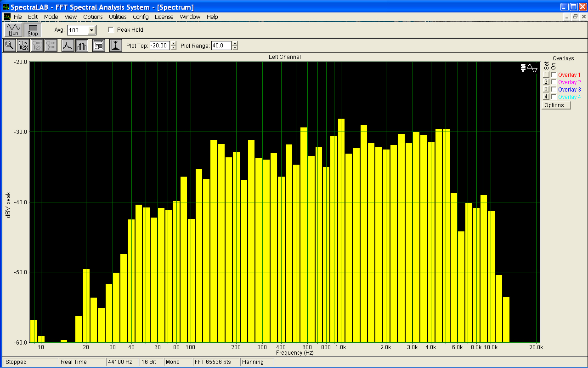Open the Window menu

click(190, 17)
